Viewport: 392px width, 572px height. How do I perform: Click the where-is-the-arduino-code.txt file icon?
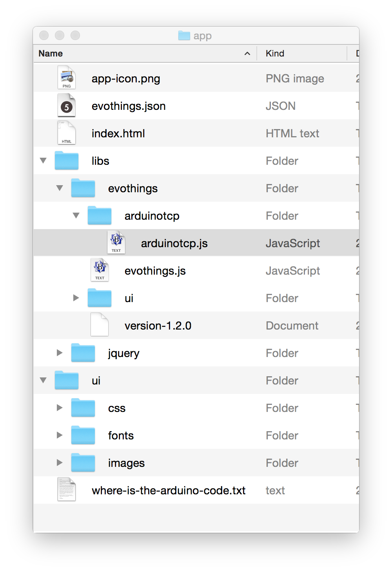[x=67, y=490]
